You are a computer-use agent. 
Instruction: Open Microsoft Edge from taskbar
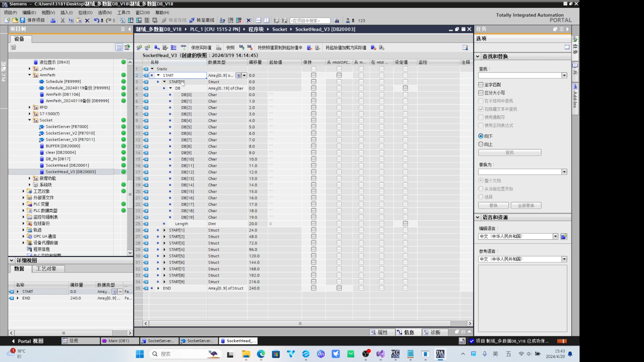click(261, 354)
